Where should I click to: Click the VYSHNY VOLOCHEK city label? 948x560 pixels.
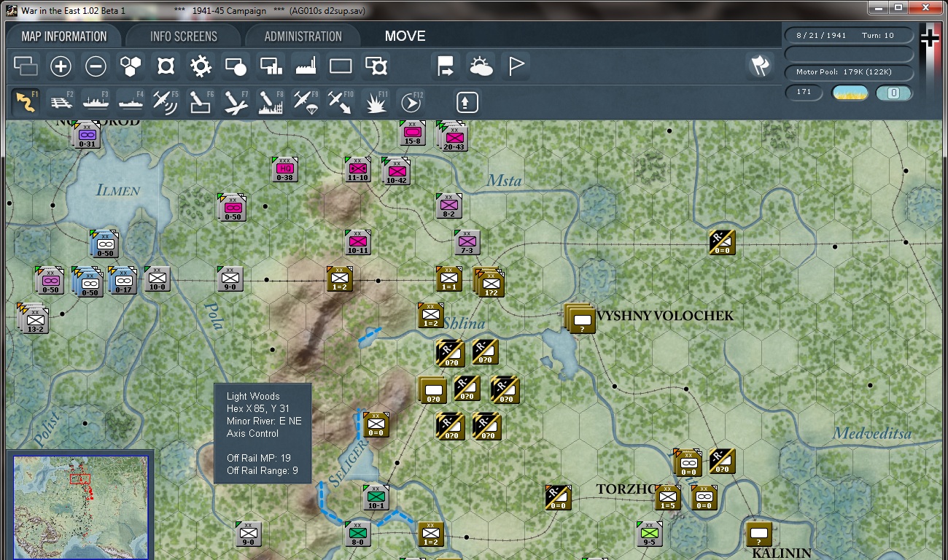pos(665,316)
